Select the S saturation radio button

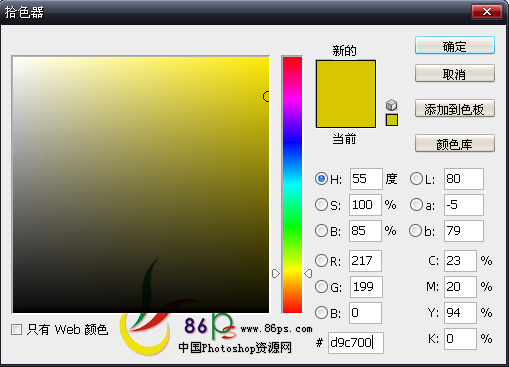(321, 205)
